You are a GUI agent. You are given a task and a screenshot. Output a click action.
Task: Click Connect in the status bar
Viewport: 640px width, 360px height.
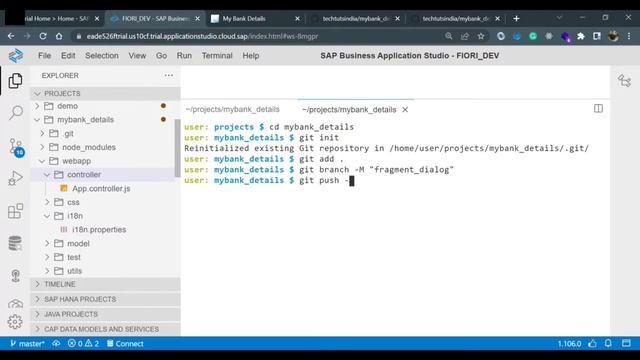coord(125,344)
